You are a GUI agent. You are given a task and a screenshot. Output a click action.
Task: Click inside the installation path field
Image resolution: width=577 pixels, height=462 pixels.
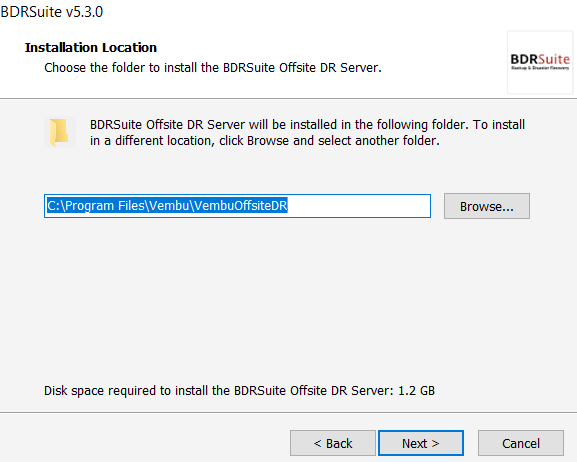click(237, 206)
